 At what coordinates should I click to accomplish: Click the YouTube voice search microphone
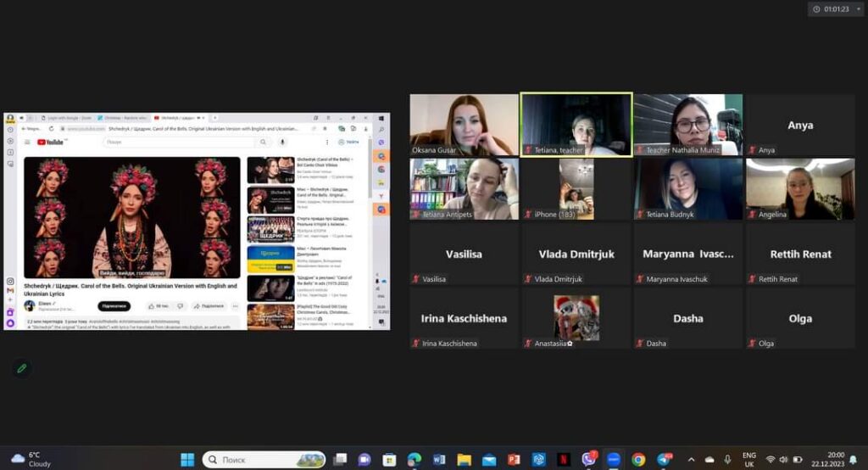pos(282,142)
